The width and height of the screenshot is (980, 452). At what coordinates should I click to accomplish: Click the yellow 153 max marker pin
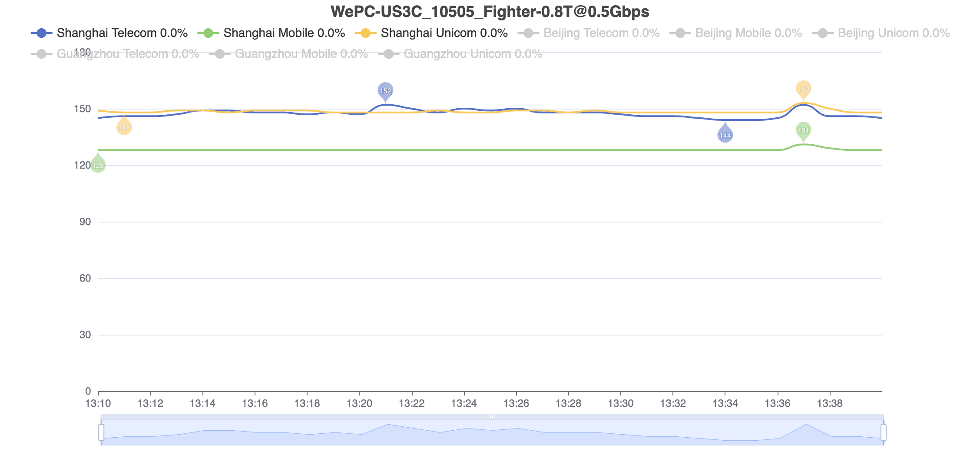click(803, 89)
